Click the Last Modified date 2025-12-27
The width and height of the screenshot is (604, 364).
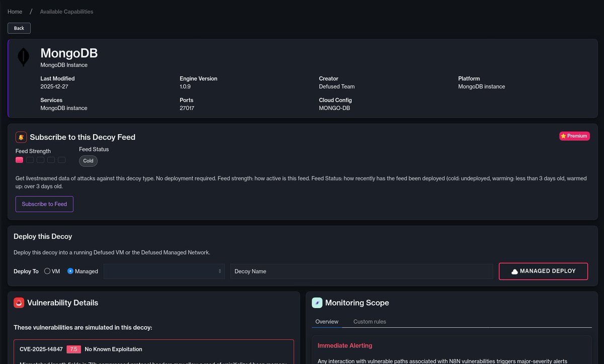[x=54, y=86]
